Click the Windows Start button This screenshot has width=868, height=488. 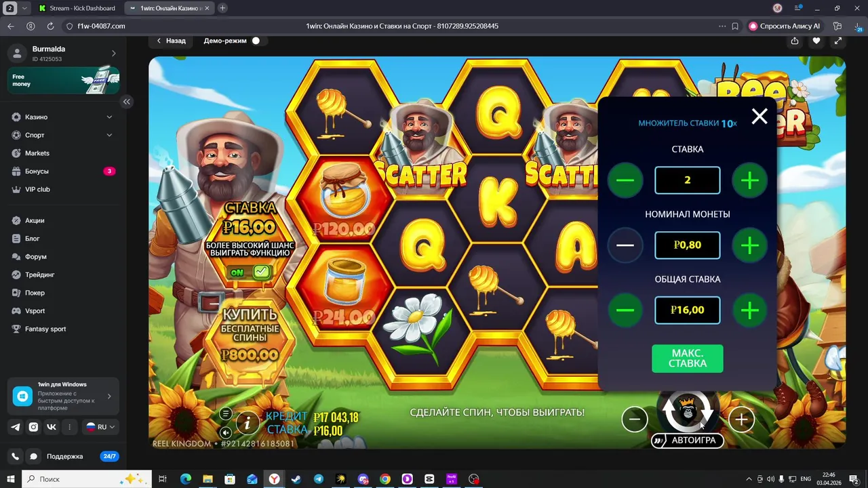tap(11, 479)
